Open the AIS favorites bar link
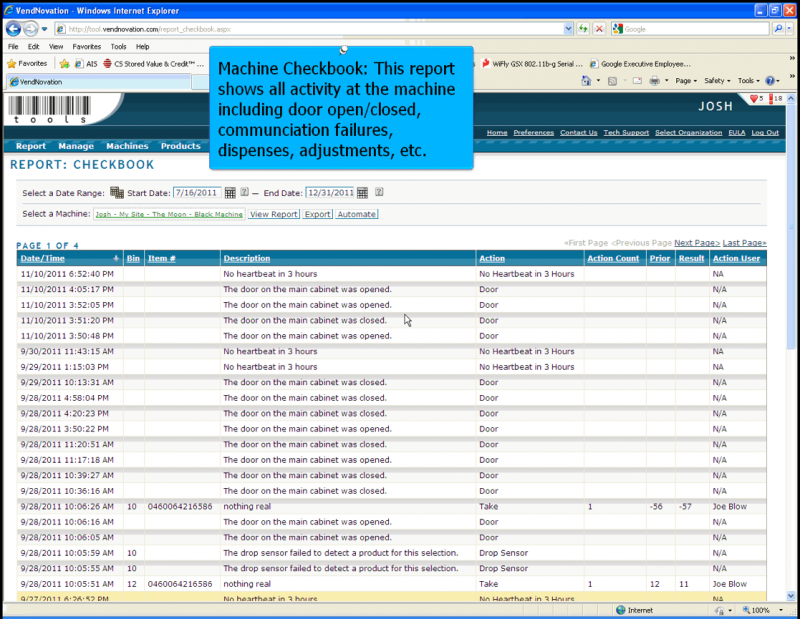This screenshot has width=800, height=619. [86, 64]
